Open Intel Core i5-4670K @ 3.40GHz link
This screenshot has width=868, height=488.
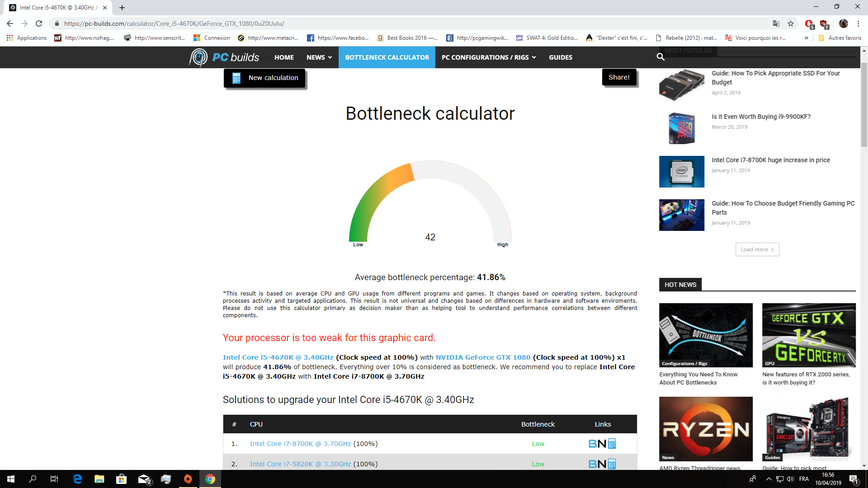pos(278,357)
